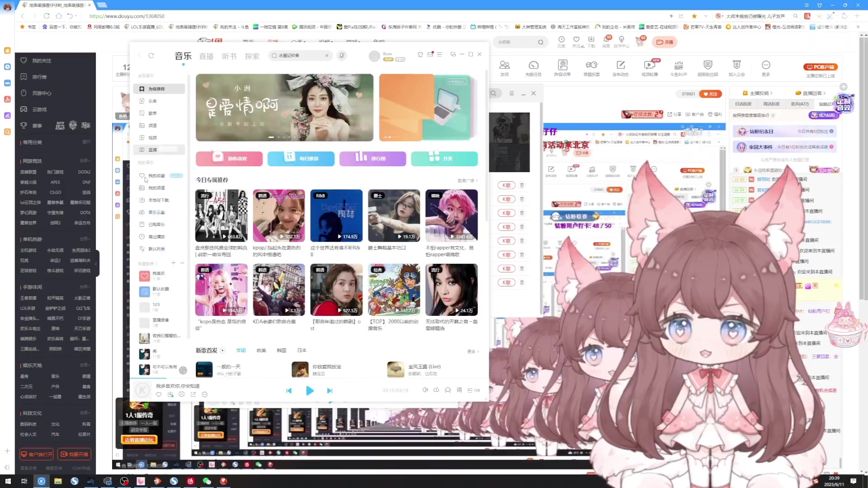Add a new self-built playlist
The image size is (868, 488).
tap(173, 263)
